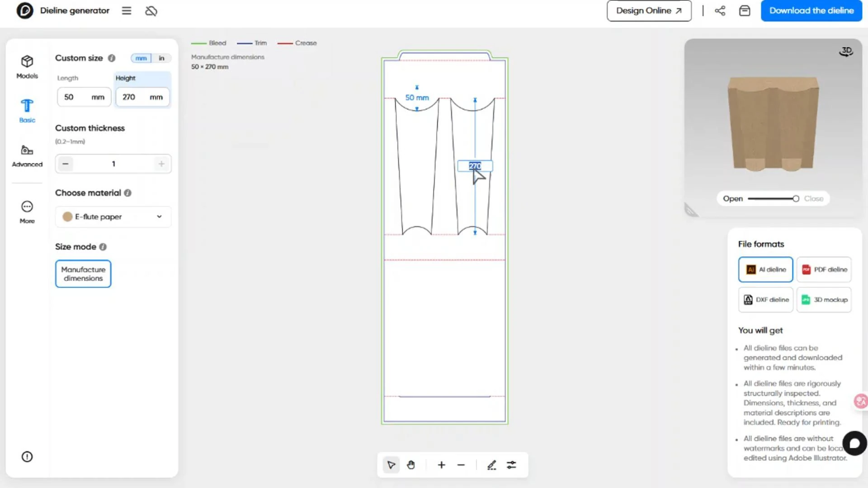Screen dimensions: 868x488
Task: Click the alert info icon at sidebar bottom
Action: [x=27, y=457]
